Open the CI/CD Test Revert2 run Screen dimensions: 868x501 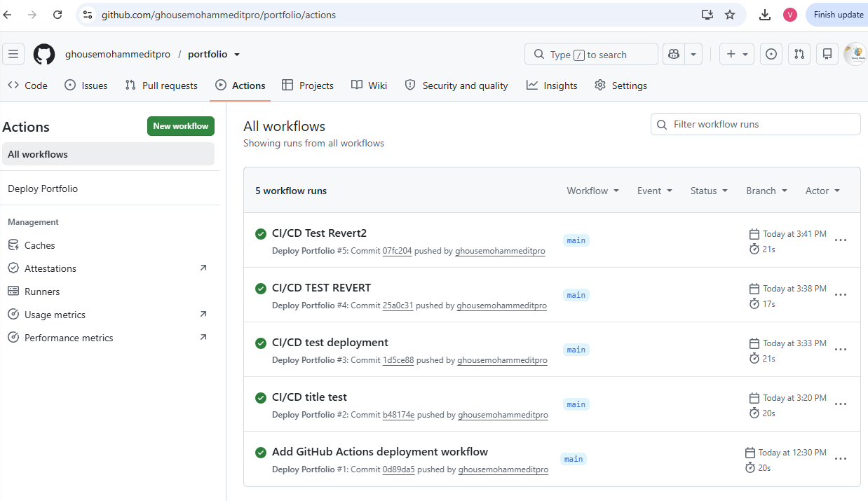(319, 233)
